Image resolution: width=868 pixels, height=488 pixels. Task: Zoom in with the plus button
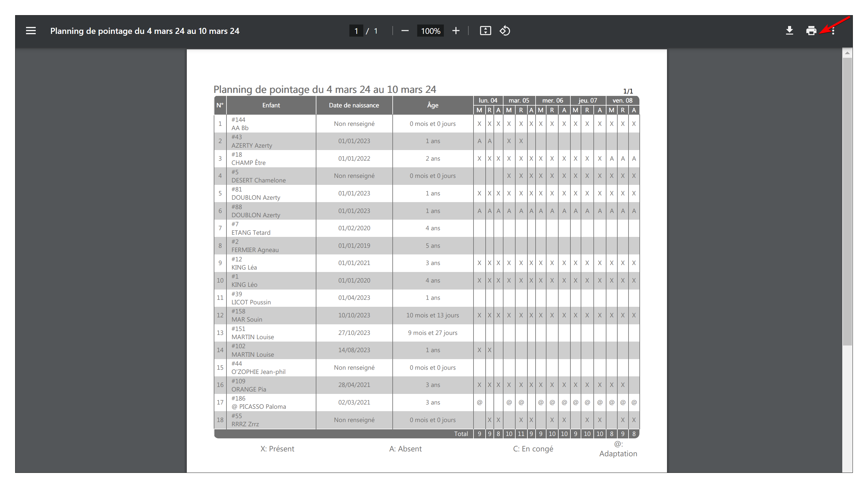pos(456,31)
